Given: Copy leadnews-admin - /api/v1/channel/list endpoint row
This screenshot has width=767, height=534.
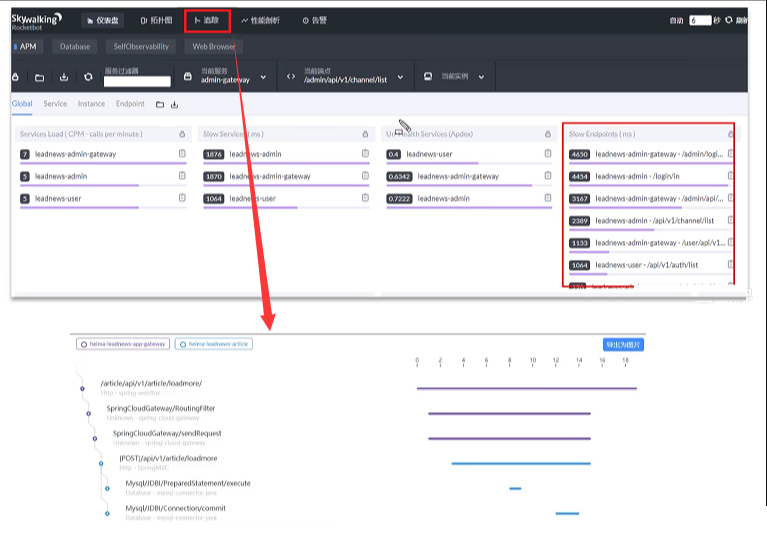Looking at the screenshot, I should [x=730, y=220].
